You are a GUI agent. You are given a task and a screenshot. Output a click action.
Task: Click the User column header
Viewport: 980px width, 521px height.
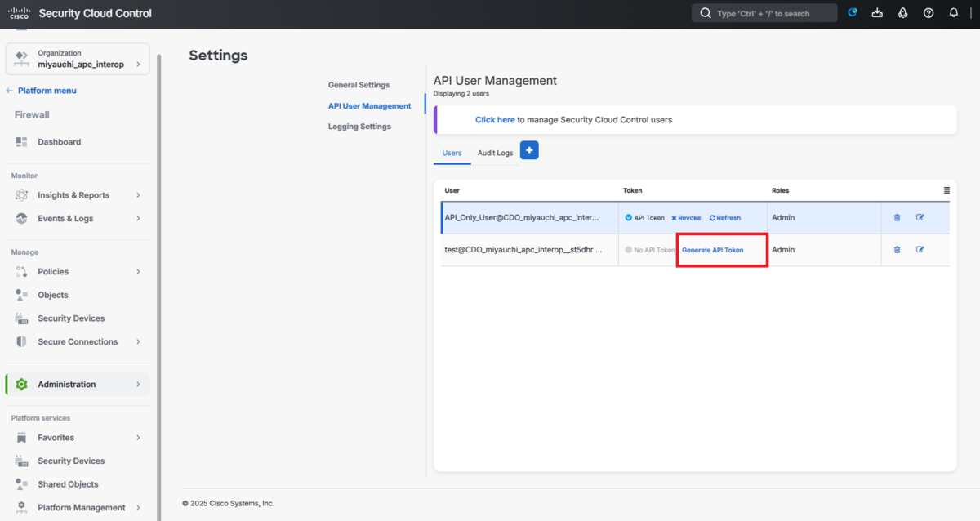click(x=452, y=190)
